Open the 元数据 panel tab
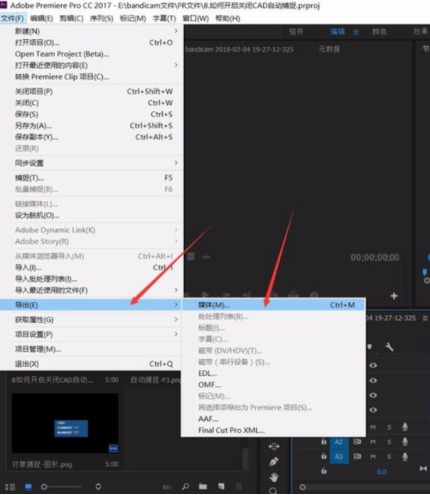Screen dimensions: 430x495 329,49
